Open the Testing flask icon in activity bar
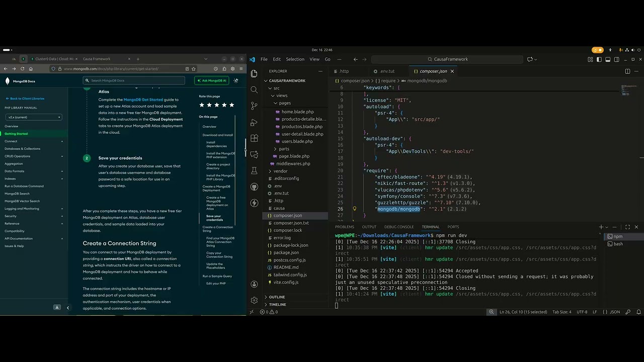Viewport: 644px width, 362px height. point(254,170)
